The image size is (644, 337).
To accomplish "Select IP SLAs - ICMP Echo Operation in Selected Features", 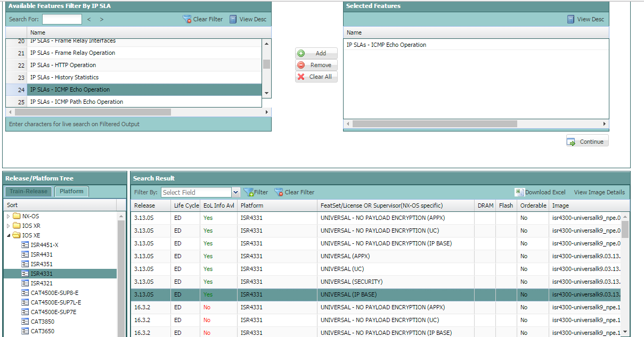I will click(x=476, y=45).
